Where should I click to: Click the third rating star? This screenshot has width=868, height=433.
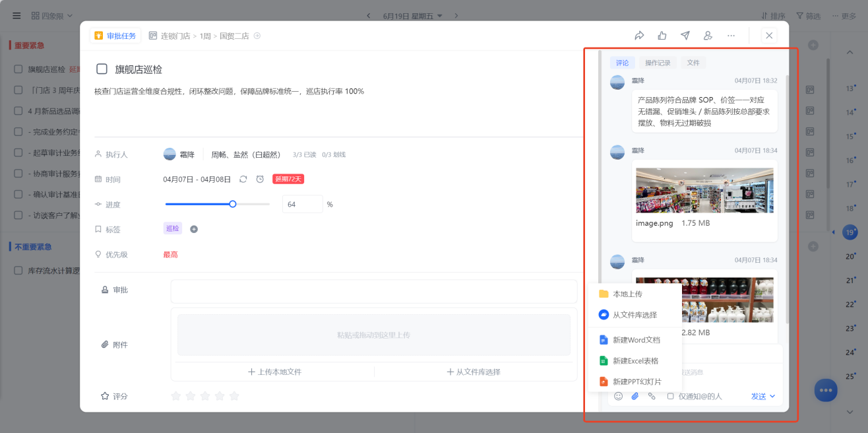pyautogui.click(x=205, y=396)
